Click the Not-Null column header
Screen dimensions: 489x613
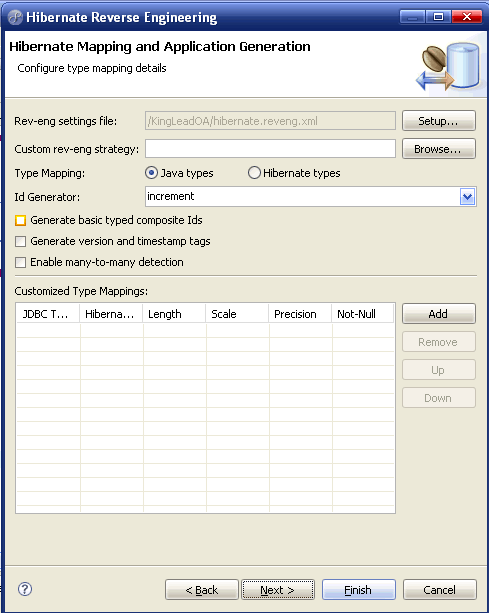click(x=362, y=314)
